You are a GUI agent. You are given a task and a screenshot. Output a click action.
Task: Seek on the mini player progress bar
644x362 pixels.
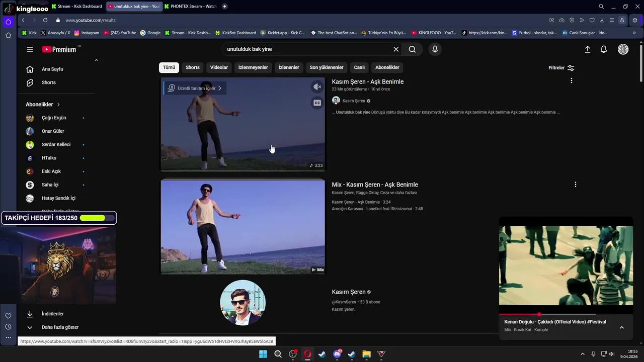pos(566,314)
